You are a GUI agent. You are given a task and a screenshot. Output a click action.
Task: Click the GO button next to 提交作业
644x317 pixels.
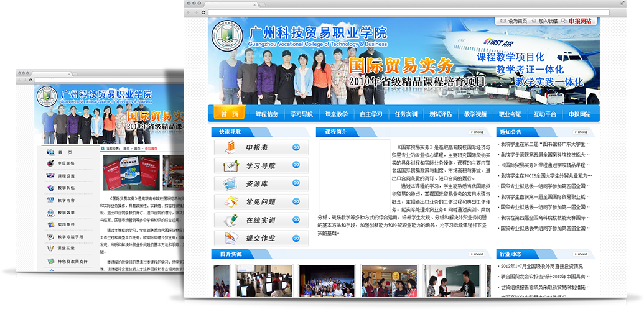coord(296,238)
